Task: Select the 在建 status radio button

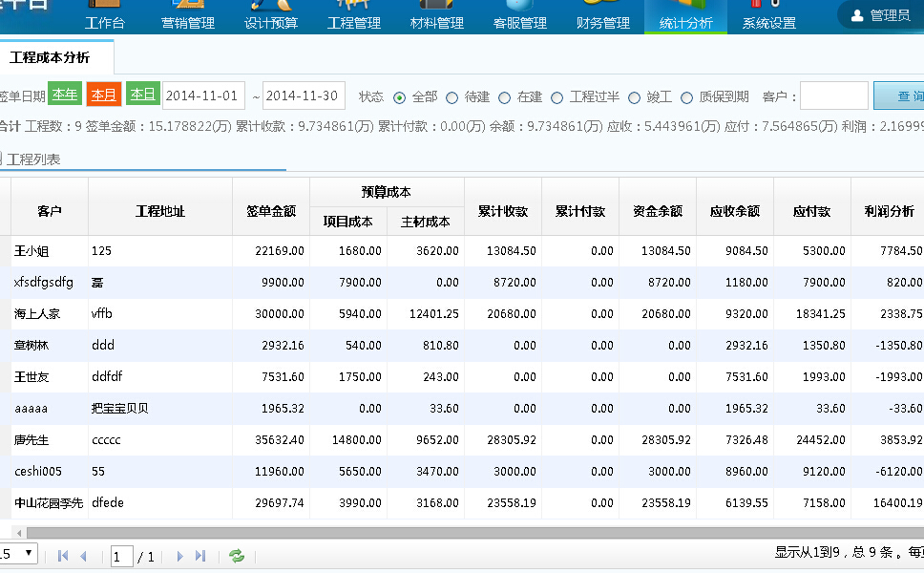Action: coord(505,97)
